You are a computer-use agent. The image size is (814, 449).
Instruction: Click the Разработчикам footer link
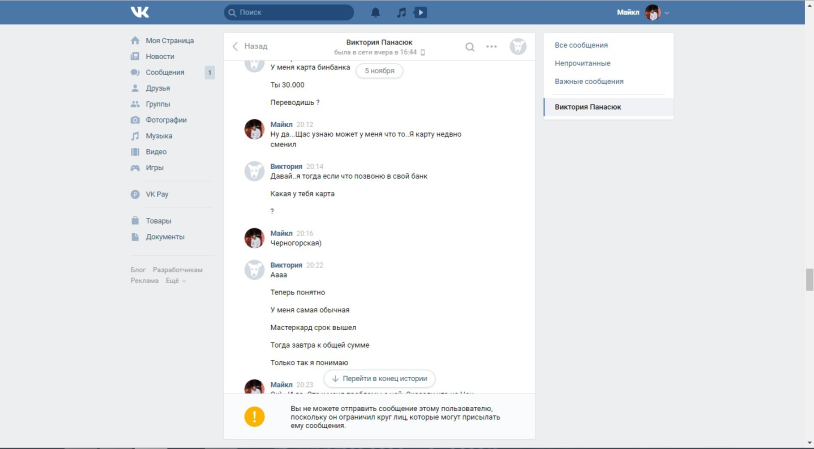point(178,270)
